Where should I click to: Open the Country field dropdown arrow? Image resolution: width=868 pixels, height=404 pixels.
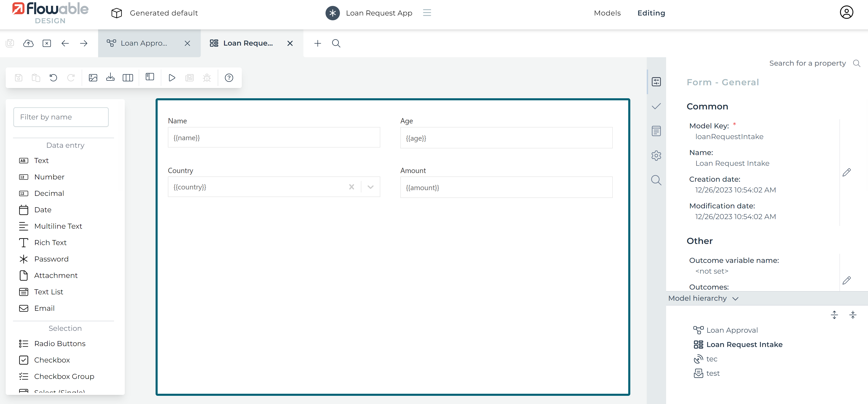(x=370, y=187)
